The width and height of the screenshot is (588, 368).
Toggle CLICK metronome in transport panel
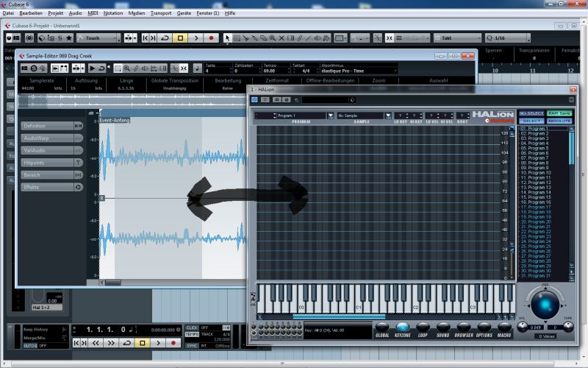192,328
